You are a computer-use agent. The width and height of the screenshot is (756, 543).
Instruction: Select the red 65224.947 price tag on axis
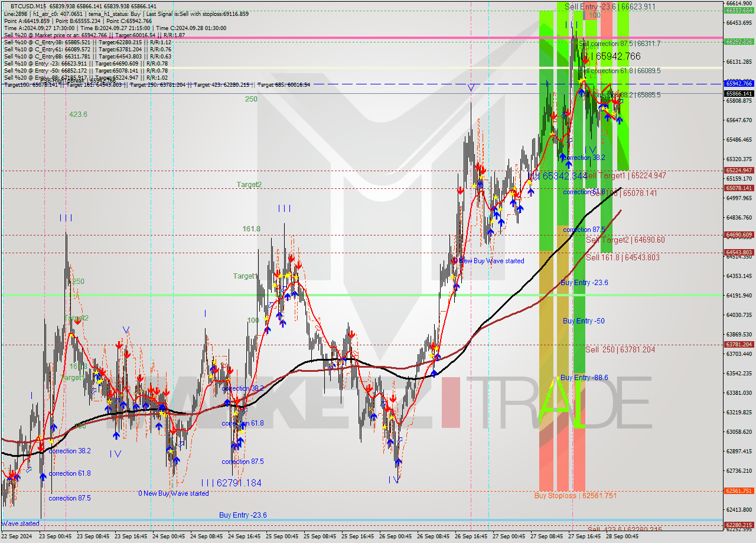(x=739, y=170)
